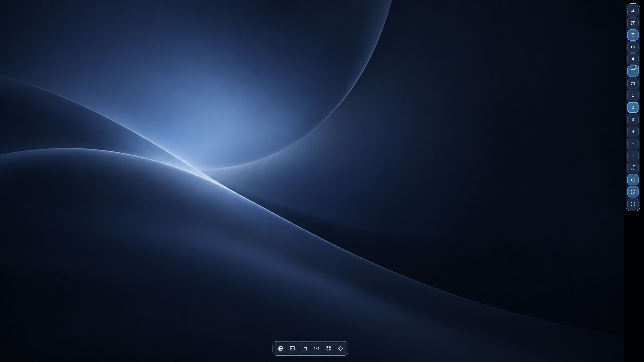Toggle the HDR display button
The width and height of the screenshot is (644, 362).
633,71
